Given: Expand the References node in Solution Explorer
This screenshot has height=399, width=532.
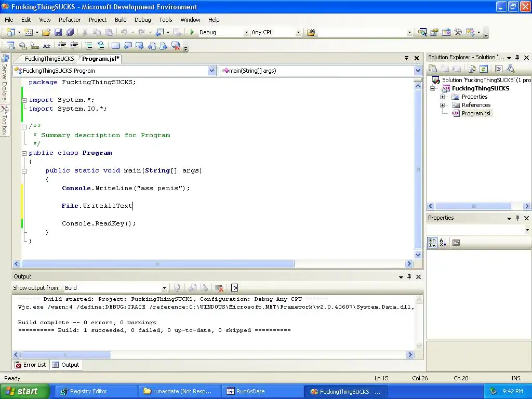Looking at the screenshot, I should point(442,105).
